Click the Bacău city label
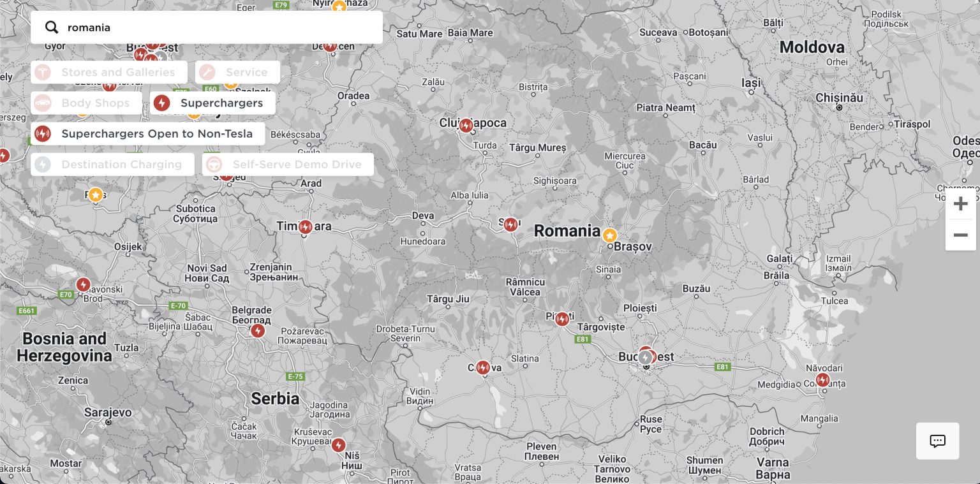980x484 pixels. pyautogui.click(x=703, y=145)
